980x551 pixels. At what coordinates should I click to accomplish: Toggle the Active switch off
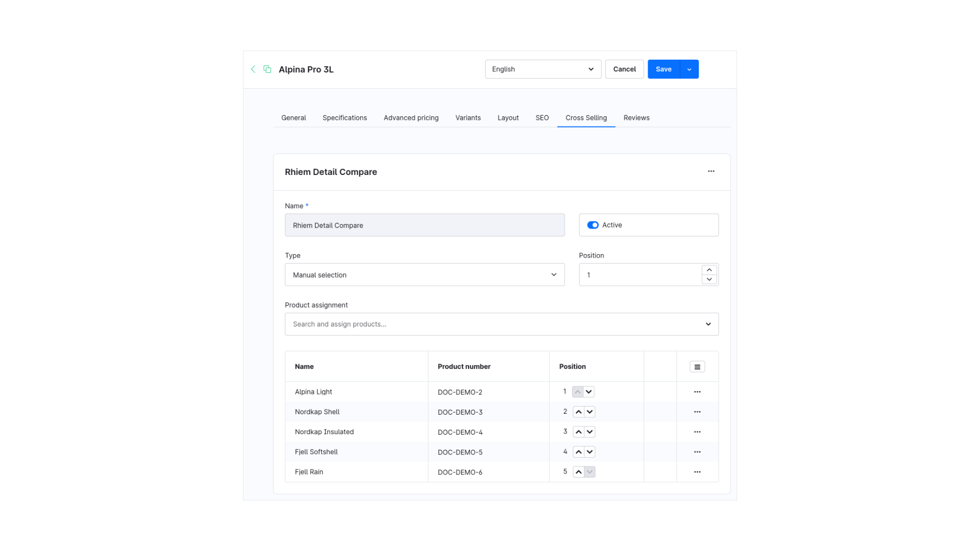pyautogui.click(x=593, y=225)
